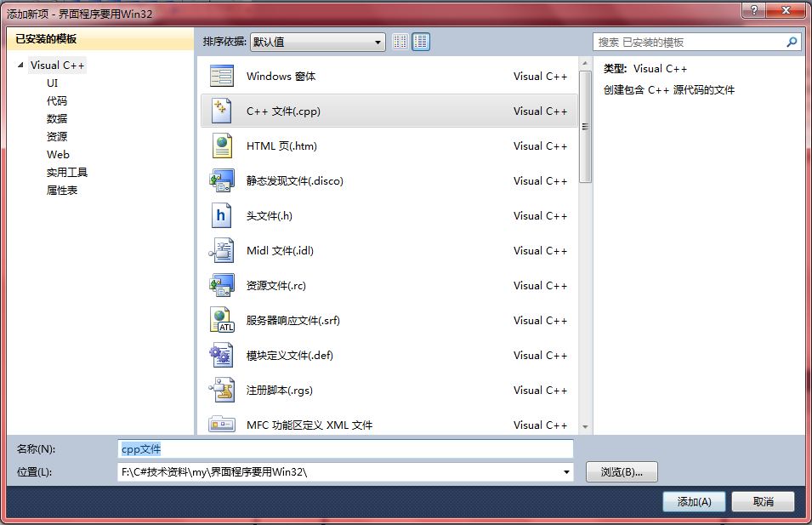
Task: Click the Windows 窗体 item name
Action: click(x=281, y=77)
